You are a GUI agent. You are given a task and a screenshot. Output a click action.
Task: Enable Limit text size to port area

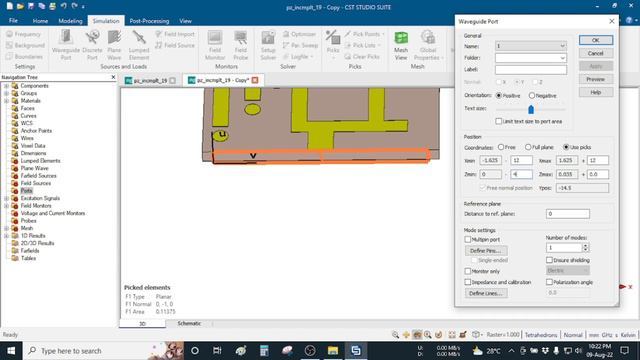[498, 121]
